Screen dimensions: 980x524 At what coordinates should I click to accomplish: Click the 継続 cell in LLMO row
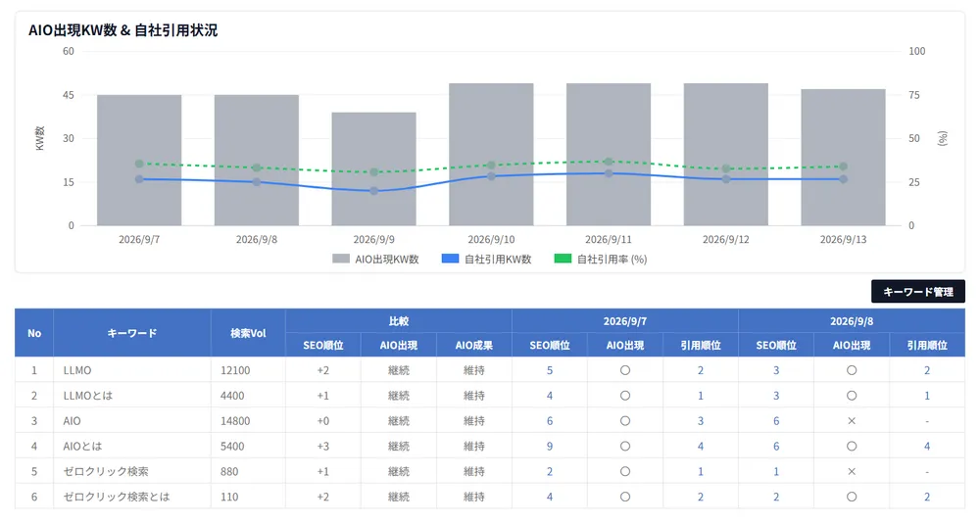[399, 370]
